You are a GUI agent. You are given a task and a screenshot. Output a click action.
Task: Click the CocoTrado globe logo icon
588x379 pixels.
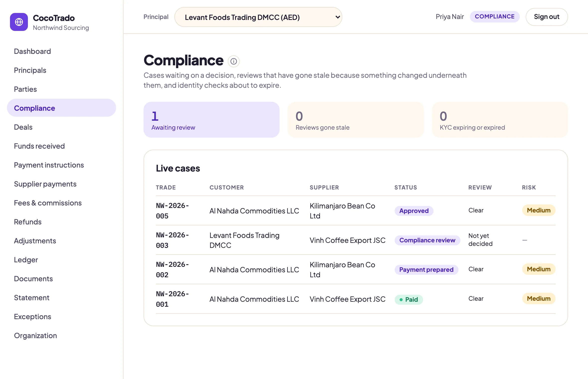(x=19, y=22)
